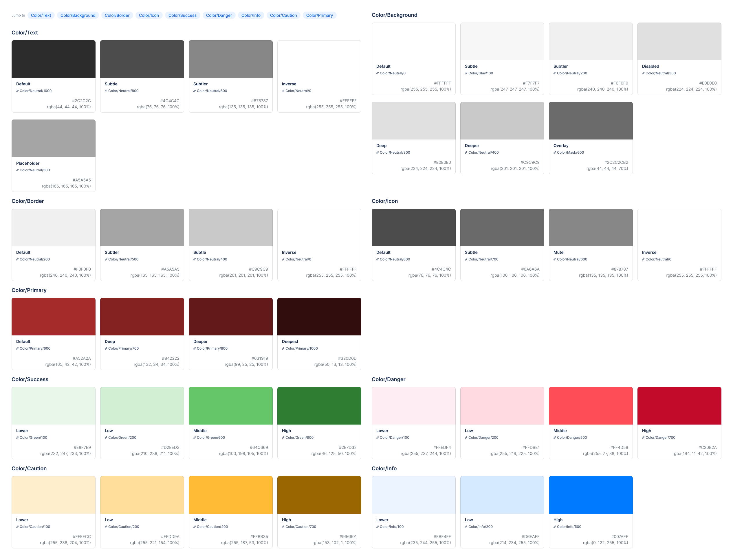Click link icon beside Color/Neutral/1000

point(17,91)
